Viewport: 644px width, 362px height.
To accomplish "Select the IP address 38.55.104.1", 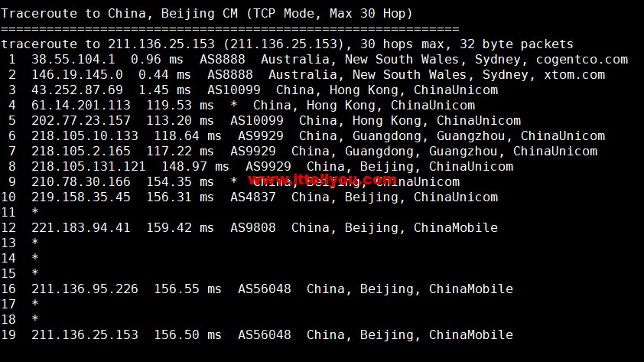I will 73,60.
